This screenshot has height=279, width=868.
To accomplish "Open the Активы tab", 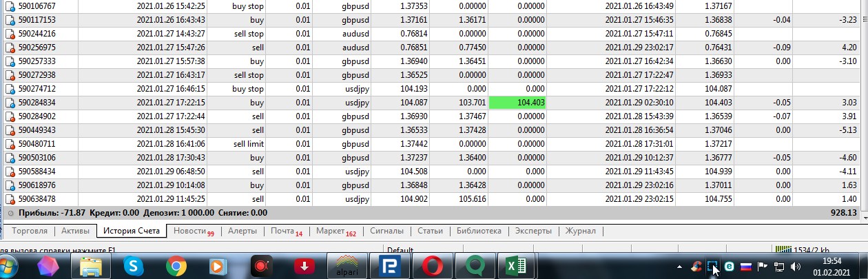I will point(75,231).
